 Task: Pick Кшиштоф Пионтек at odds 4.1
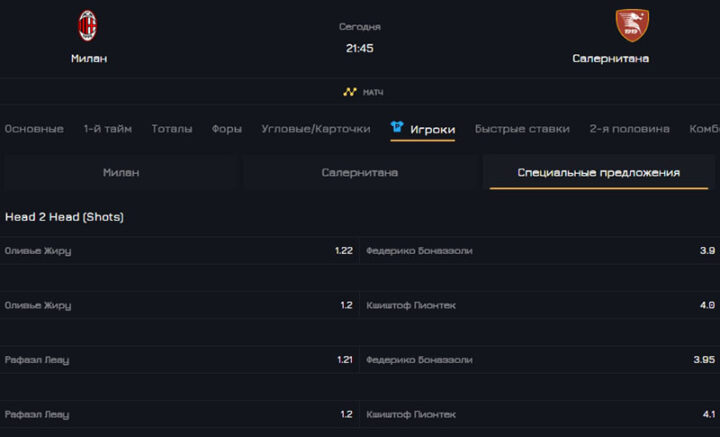pos(540,414)
